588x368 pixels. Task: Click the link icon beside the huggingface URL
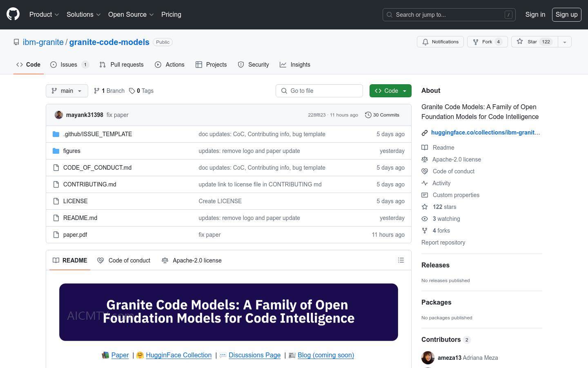point(425,132)
